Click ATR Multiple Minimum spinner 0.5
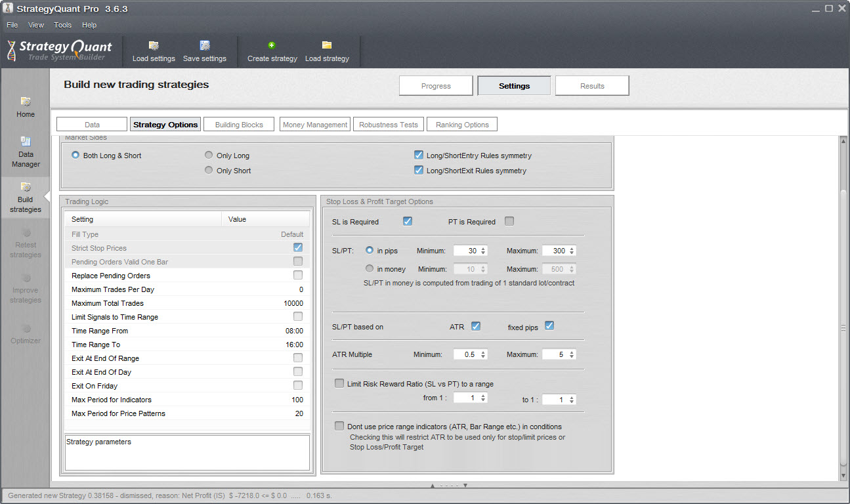 click(471, 354)
